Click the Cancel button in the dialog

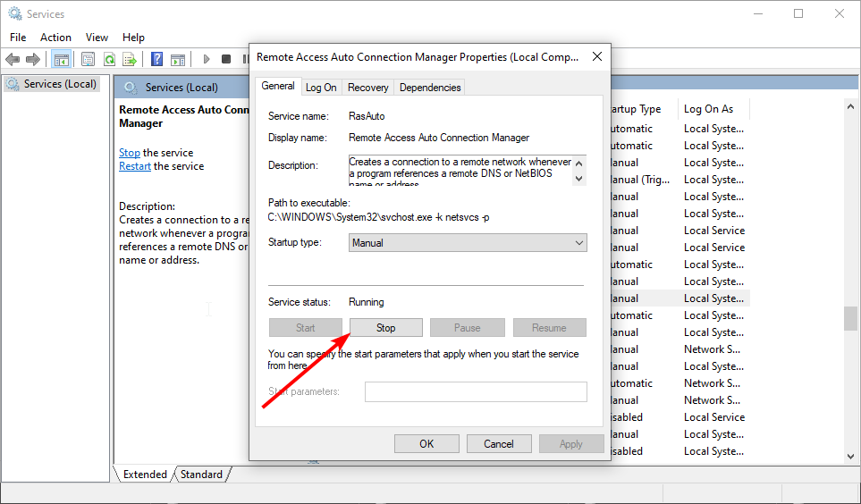[499, 443]
